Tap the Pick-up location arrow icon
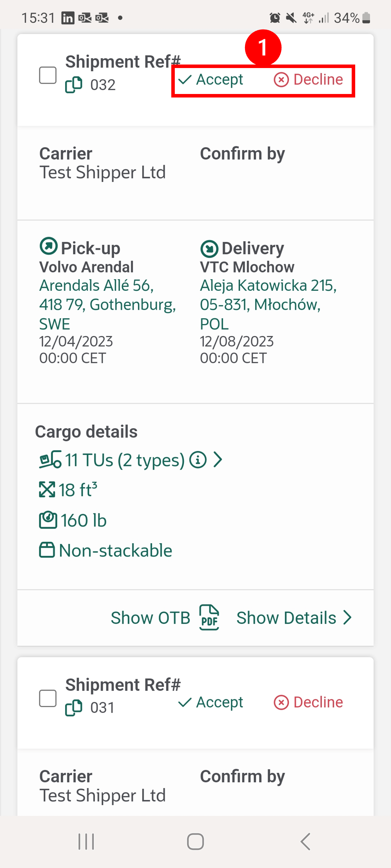The width and height of the screenshot is (391, 868). (48, 246)
